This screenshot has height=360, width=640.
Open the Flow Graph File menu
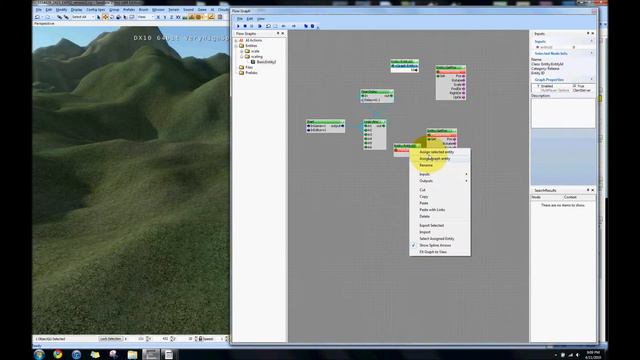click(x=240, y=19)
